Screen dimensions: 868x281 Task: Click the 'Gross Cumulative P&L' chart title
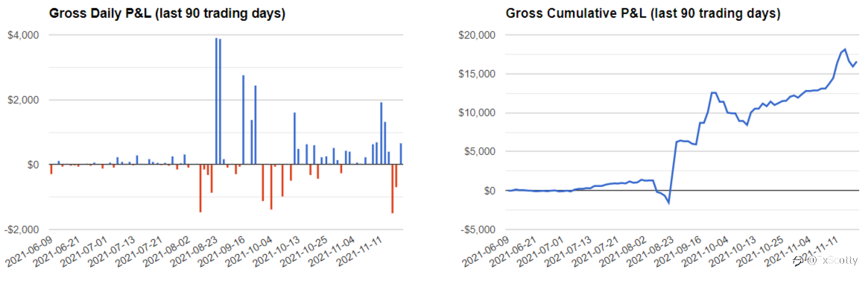[643, 13]
